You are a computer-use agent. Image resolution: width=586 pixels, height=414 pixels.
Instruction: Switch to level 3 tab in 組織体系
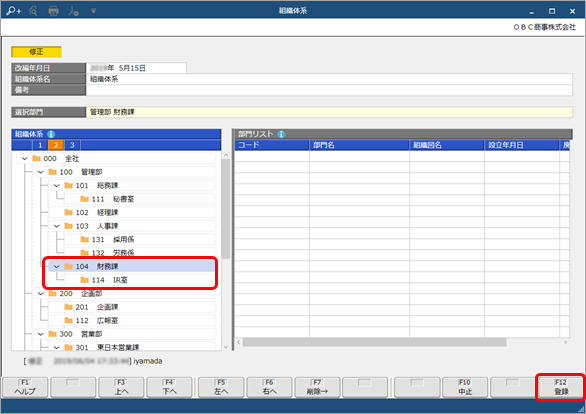click(72, 145)
